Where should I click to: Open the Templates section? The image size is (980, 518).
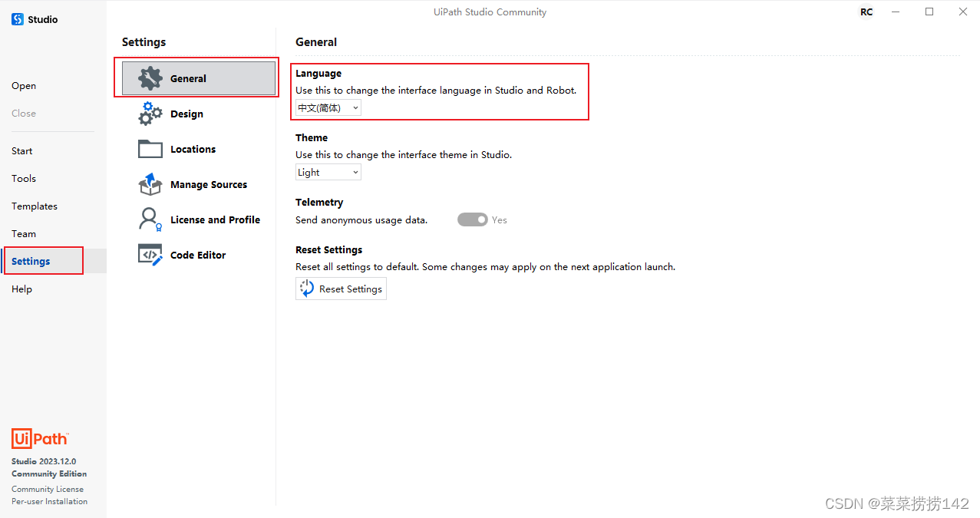pyautogui.click(x=35, y=206)
